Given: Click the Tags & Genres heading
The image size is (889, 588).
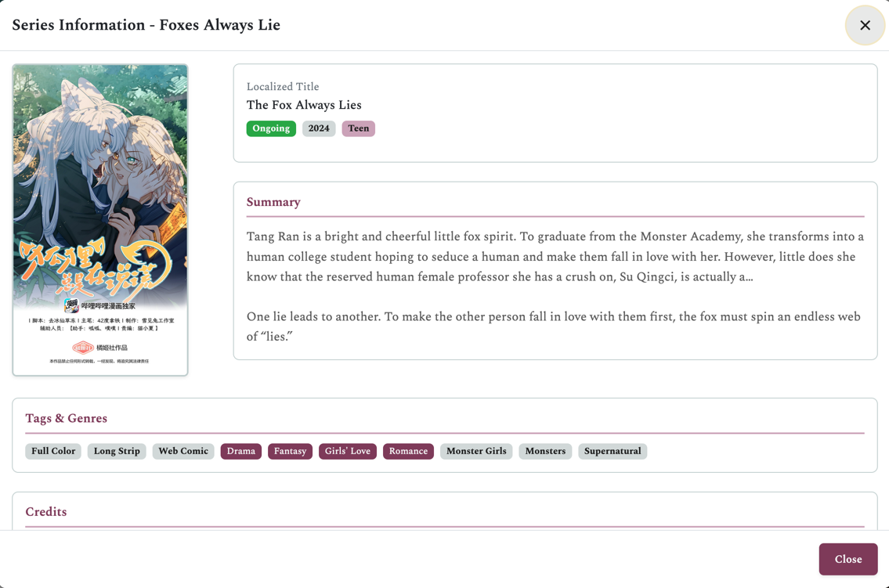Looking at the screenshot, I should pos(66,418).
